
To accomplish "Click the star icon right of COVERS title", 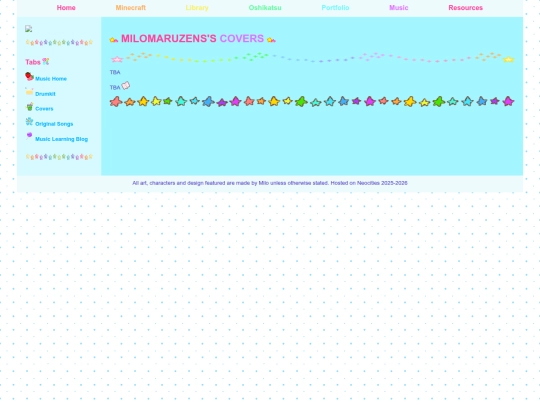I will tap(271, 40).
